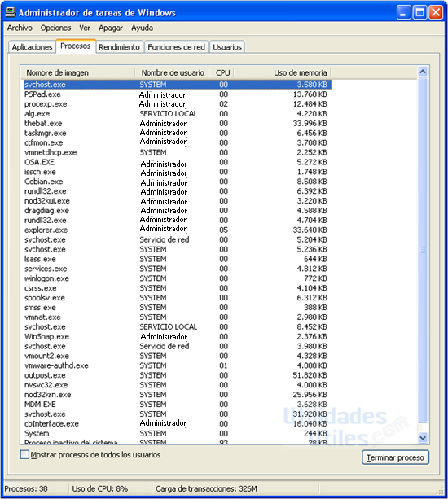
Task: Click the Task Manager title bar icon
Action: pos(11,12)
